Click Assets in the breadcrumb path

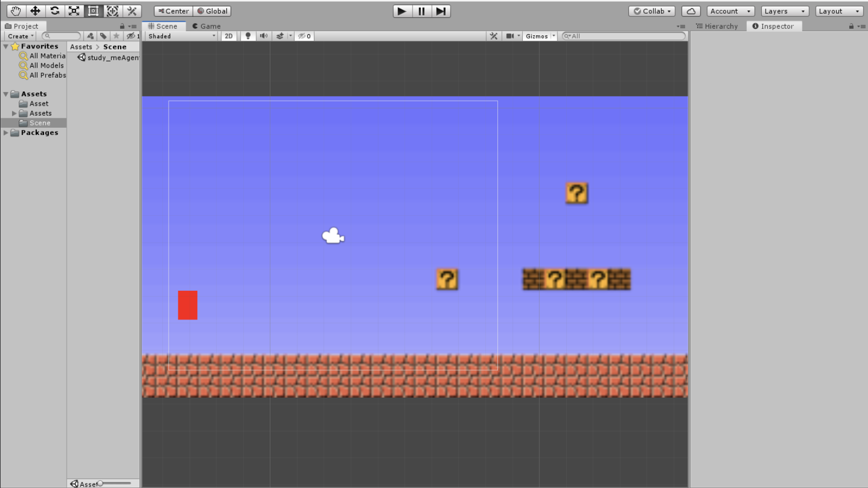click(x=81, y=46)
